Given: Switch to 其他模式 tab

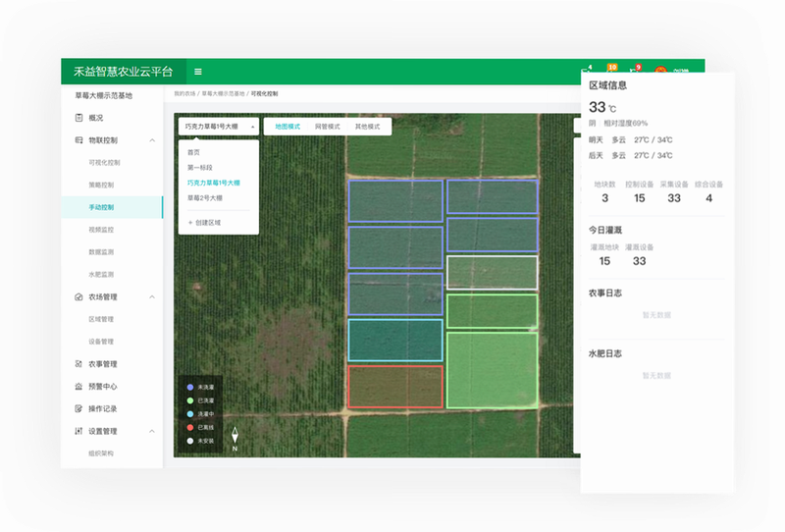Looking at the screenshot, I should [x=367, y=127].
